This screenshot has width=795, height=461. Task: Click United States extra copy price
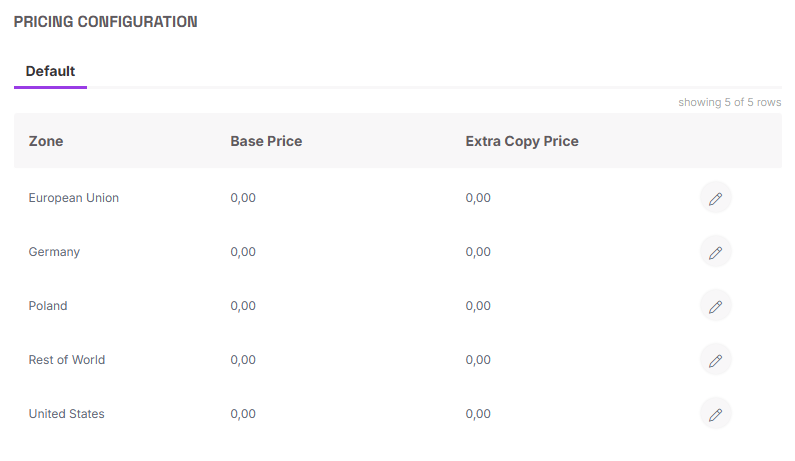[478, 414]
